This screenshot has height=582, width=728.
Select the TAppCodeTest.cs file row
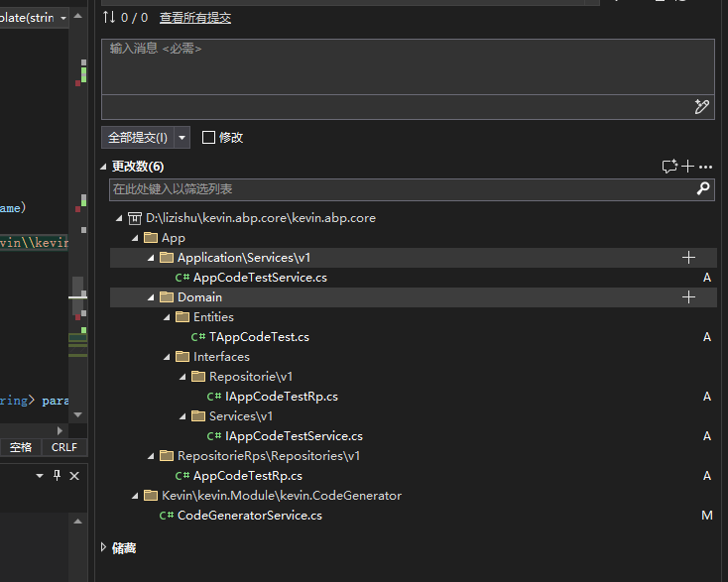pyautogui.click(x=414, y=337)
